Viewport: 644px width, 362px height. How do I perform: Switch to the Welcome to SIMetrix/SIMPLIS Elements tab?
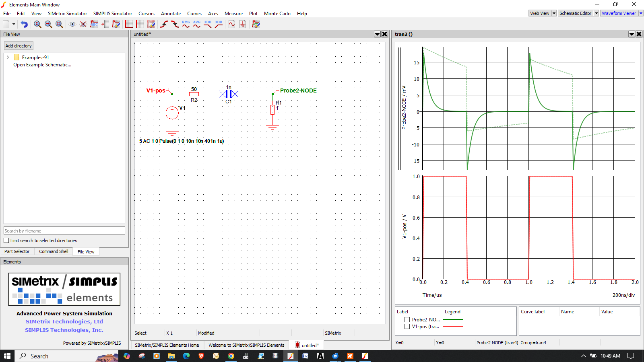click(x=246, y=345)
